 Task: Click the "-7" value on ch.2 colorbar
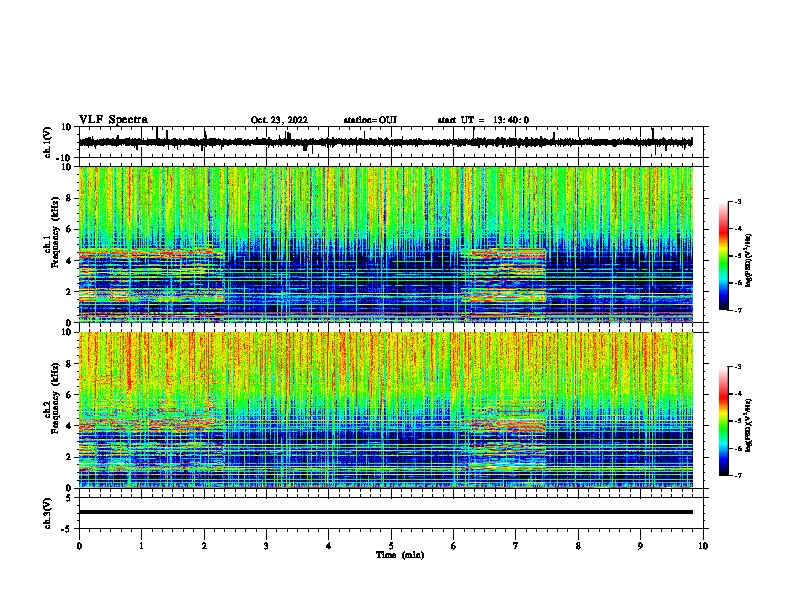[737, 476]
